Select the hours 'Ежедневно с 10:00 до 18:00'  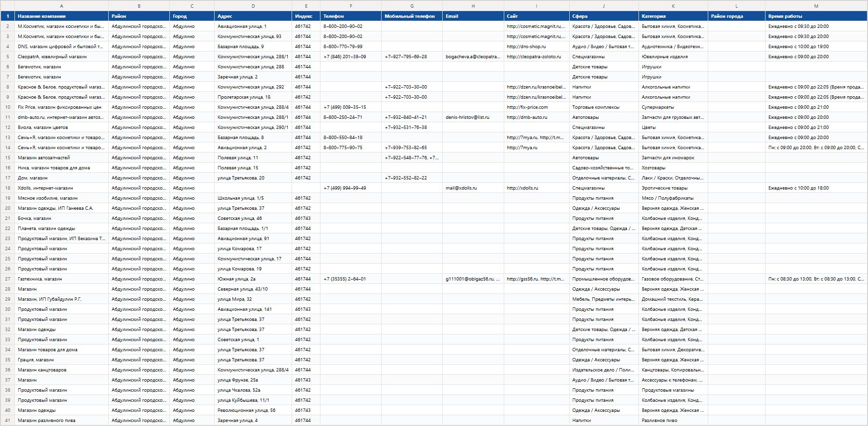click(x=816, y=188)
